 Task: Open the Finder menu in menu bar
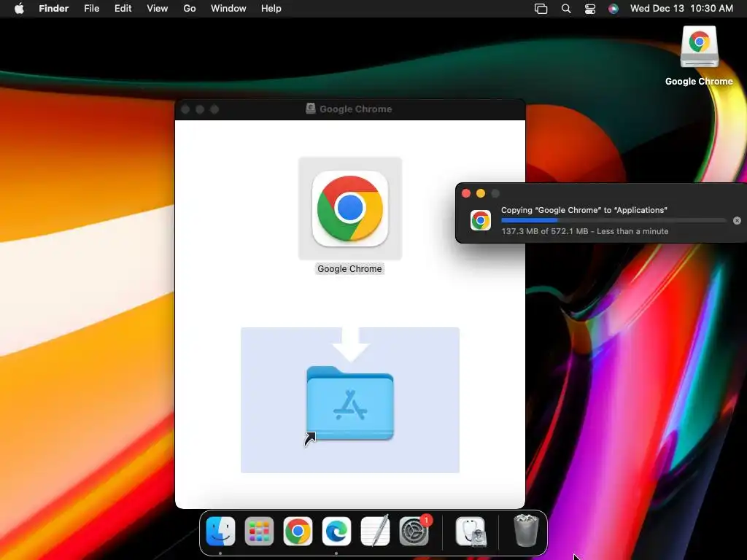point(54,9)
